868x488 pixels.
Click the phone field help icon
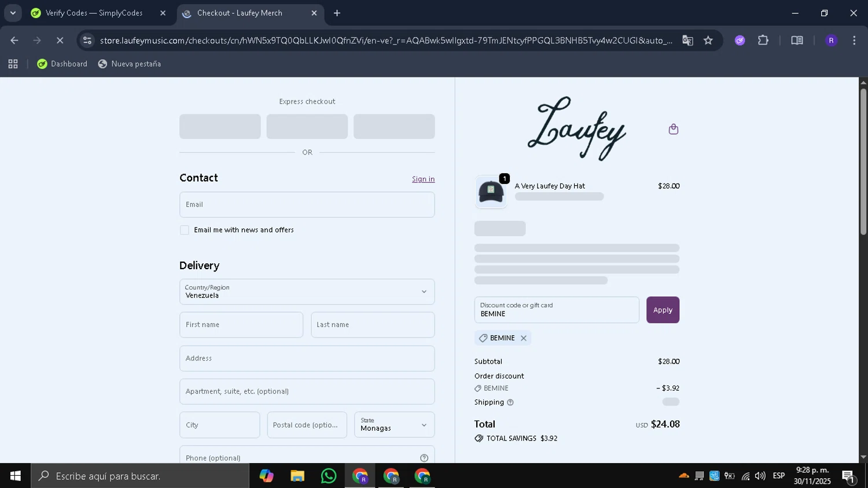click(424, 458)
